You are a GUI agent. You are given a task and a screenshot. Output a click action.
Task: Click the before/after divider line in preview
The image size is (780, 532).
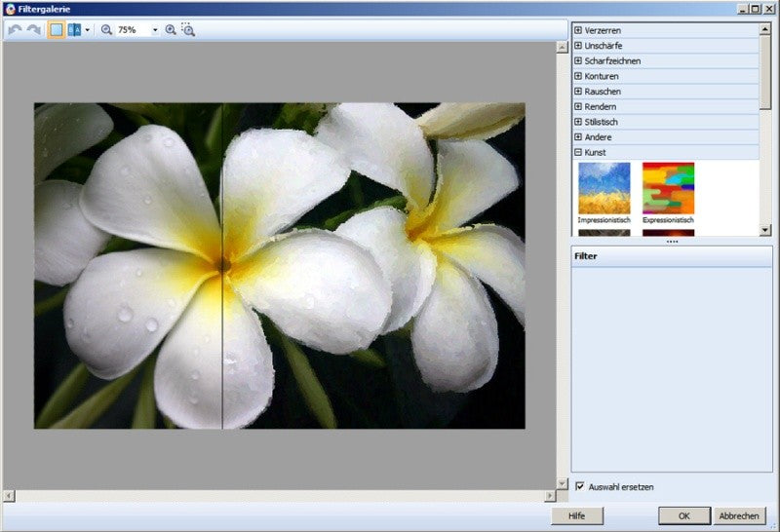pyautogui.click(x=222, y=265)
